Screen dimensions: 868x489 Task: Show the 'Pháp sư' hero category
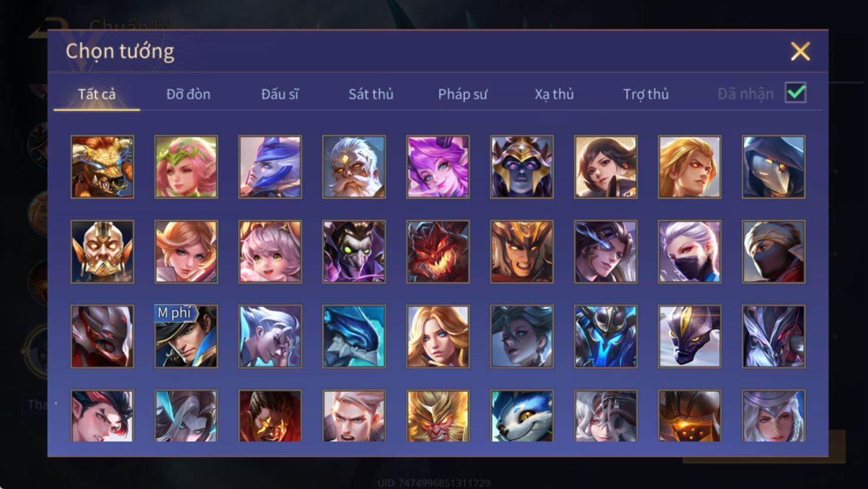pyautogui.click(x=463, y=94)
